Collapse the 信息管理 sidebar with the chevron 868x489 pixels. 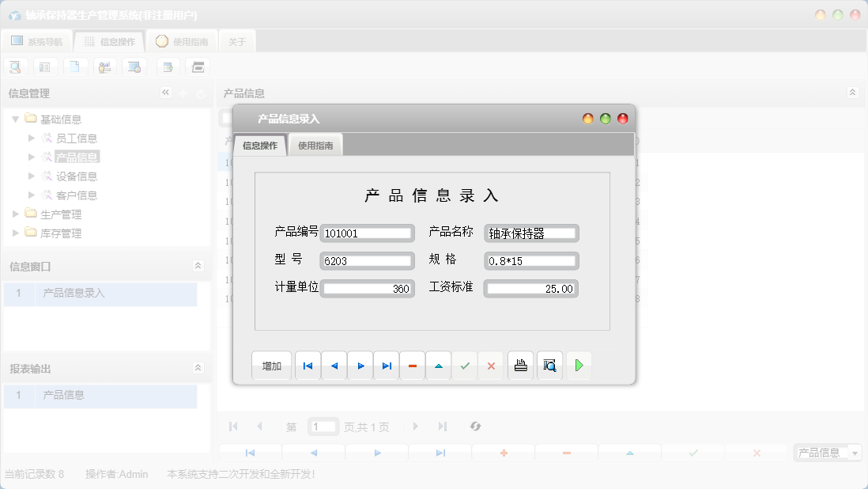166,93
